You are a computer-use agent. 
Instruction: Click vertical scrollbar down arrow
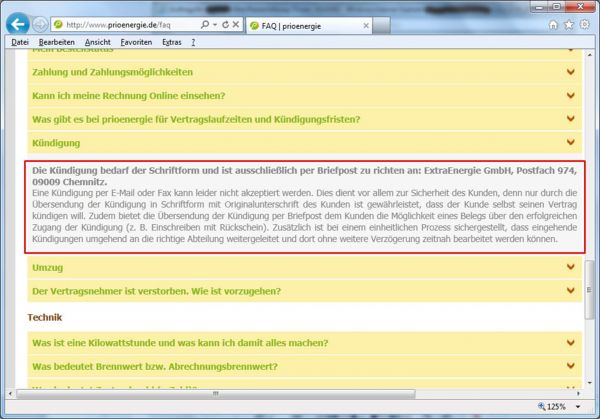click(x=590, y=383)
